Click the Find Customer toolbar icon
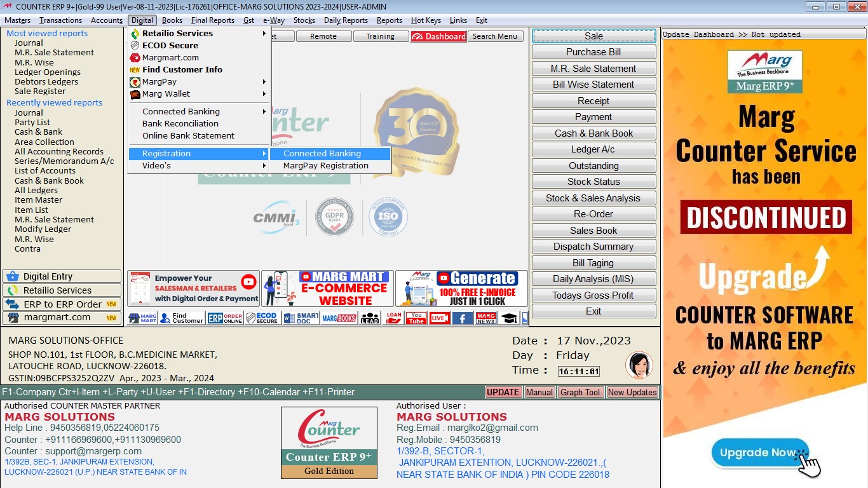Screen dimensions: 868x488 pos(182,318)
